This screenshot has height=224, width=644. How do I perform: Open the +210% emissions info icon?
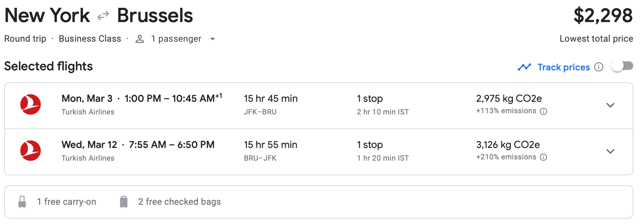[544, 157]
